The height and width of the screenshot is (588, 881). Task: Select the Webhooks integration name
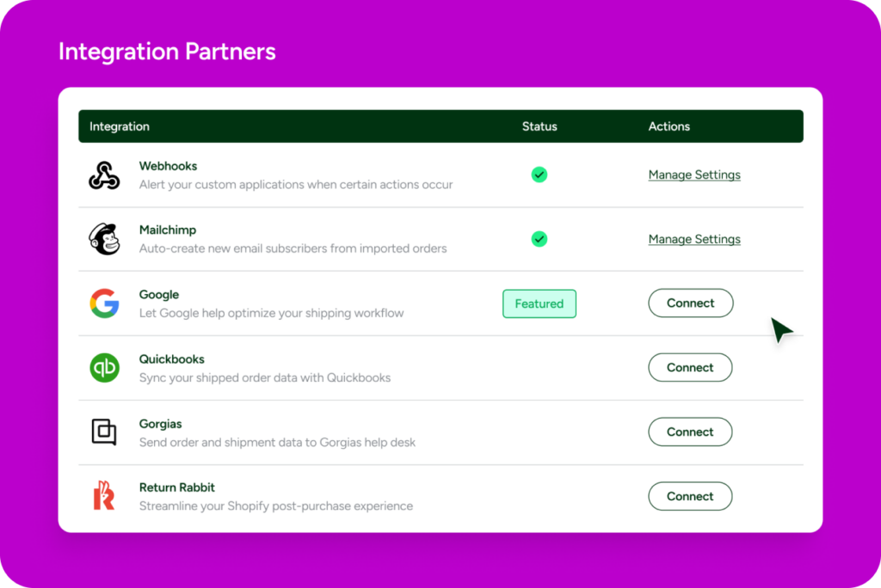tap(168, 166)
